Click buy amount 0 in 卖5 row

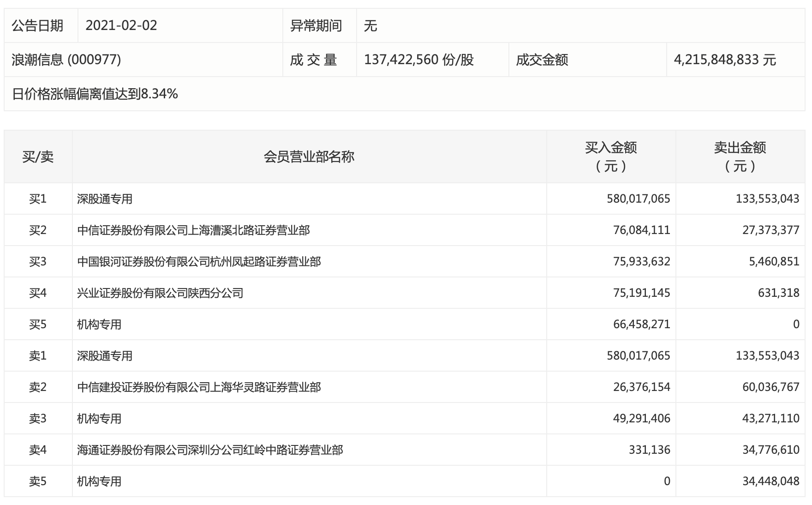coord(667,481)
